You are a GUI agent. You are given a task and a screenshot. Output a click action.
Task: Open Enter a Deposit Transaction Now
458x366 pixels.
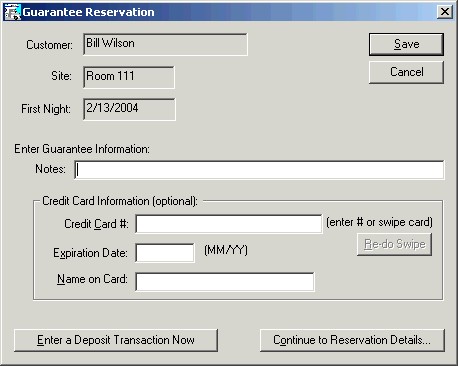[116, 340]
